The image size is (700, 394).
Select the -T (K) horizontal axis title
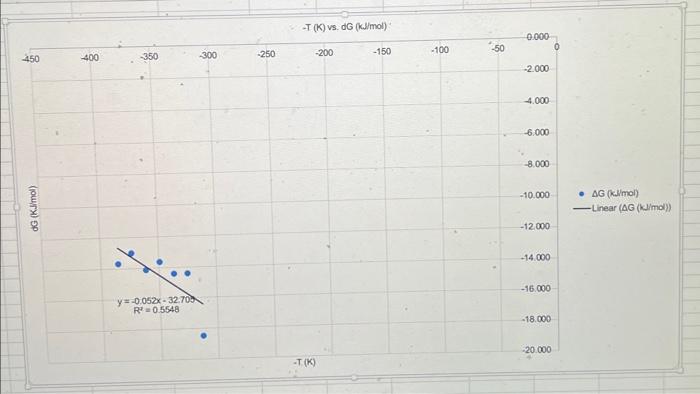click(x=304, y=362)
